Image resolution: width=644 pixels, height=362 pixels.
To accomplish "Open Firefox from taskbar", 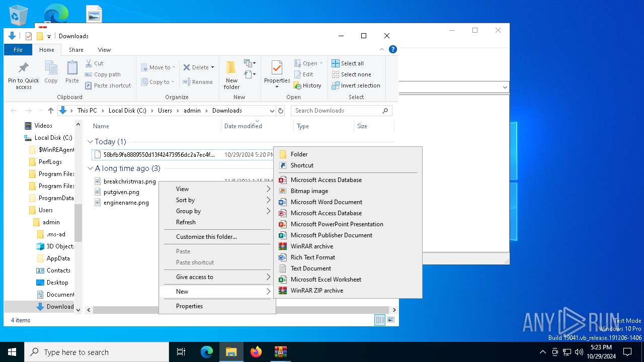I will (x=256, y=352).
